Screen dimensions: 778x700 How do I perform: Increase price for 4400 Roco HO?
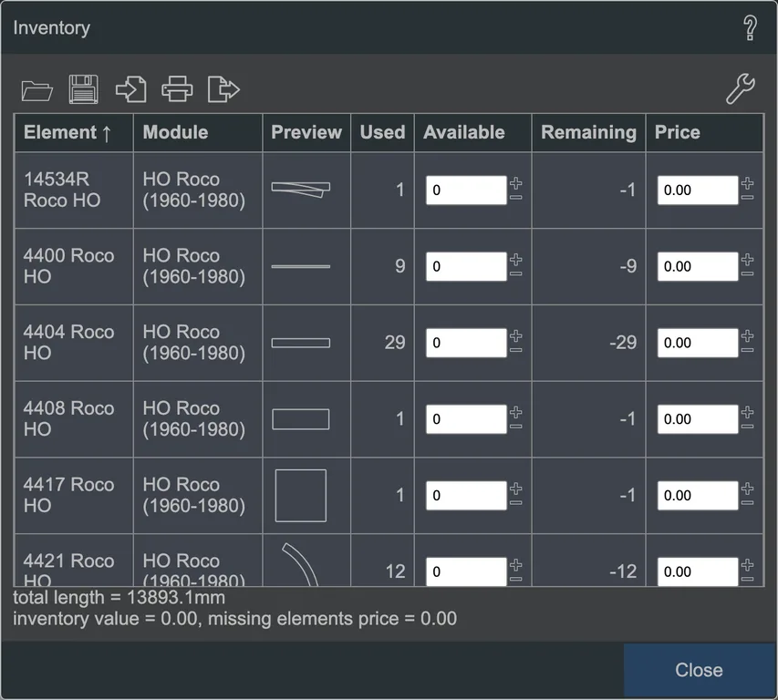748,259
